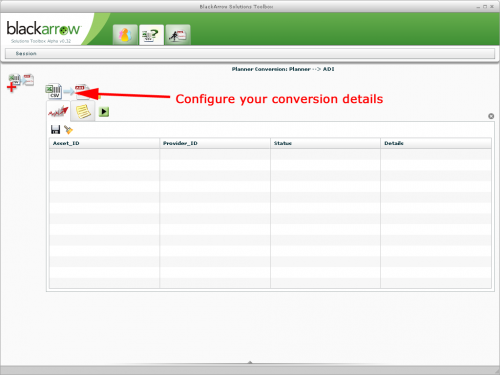This screenshot has height=375, width=500.
Task: Close the conversion panel with round X
Action: 491,116
